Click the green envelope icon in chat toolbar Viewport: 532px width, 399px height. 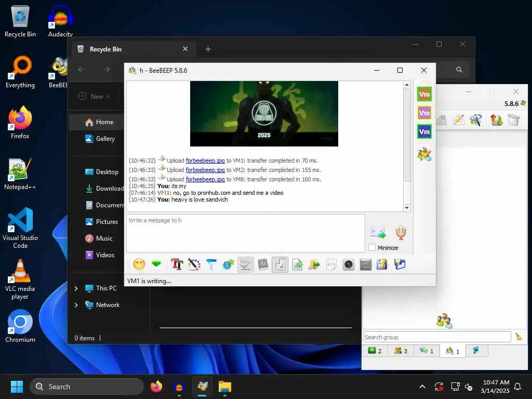coord(156,264)
